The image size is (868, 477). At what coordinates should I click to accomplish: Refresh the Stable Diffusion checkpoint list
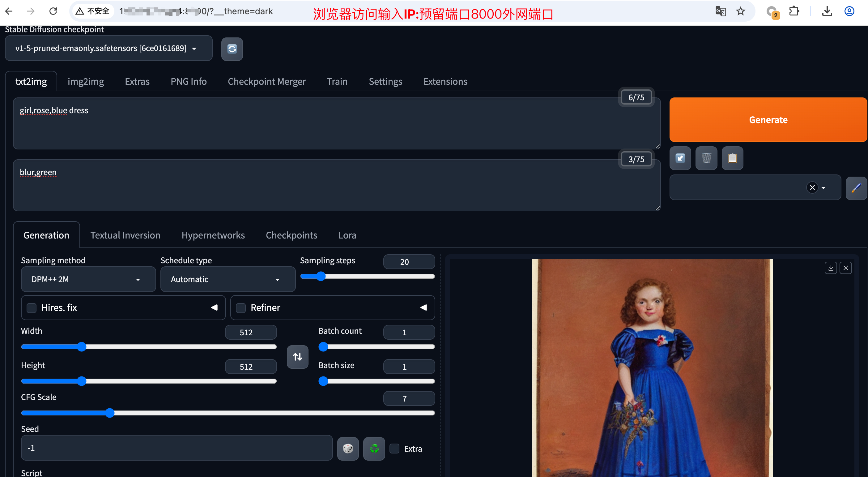pyautogui.click(x=232, y=49)
